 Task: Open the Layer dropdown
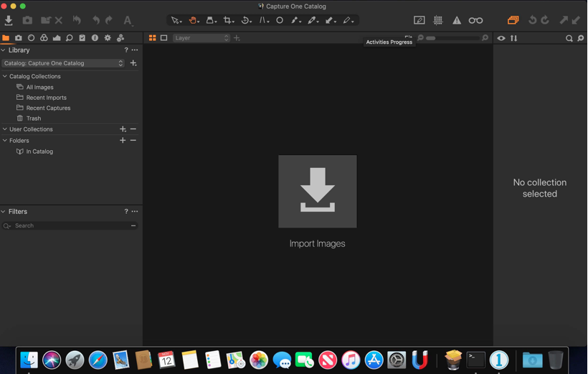[201, 38]
